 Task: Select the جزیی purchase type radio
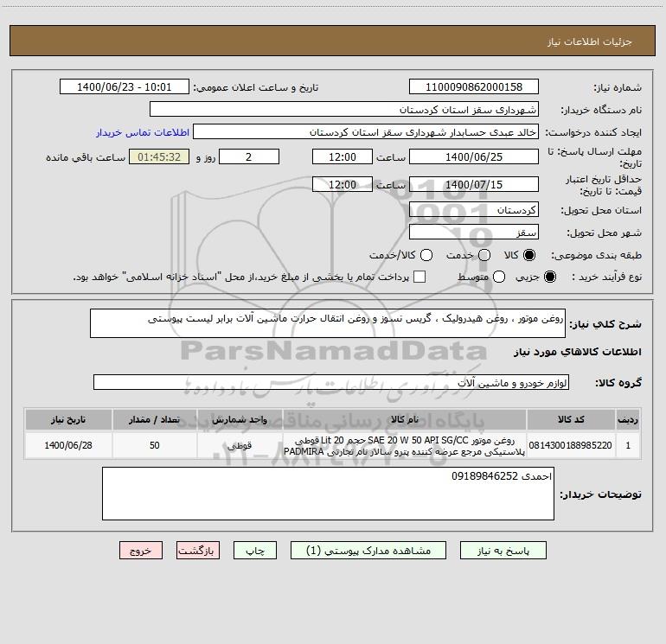click(x=549, y=277)
